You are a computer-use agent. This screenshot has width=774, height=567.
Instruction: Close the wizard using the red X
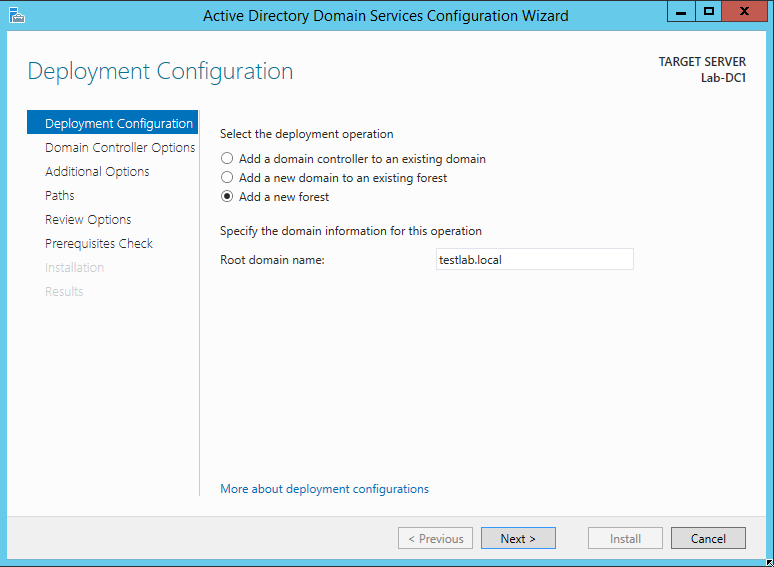click(x=745, y=12)
